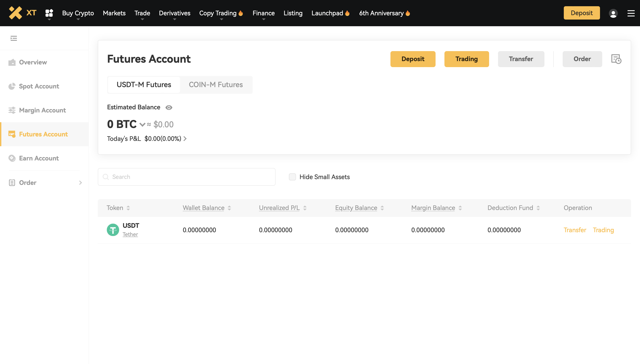Open the apps grid menu icon

49,13
